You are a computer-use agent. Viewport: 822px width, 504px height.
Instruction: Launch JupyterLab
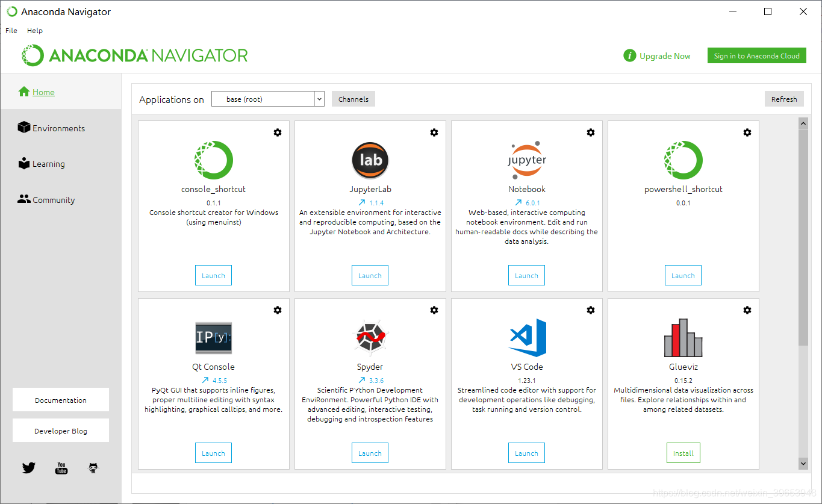point(370,275)
